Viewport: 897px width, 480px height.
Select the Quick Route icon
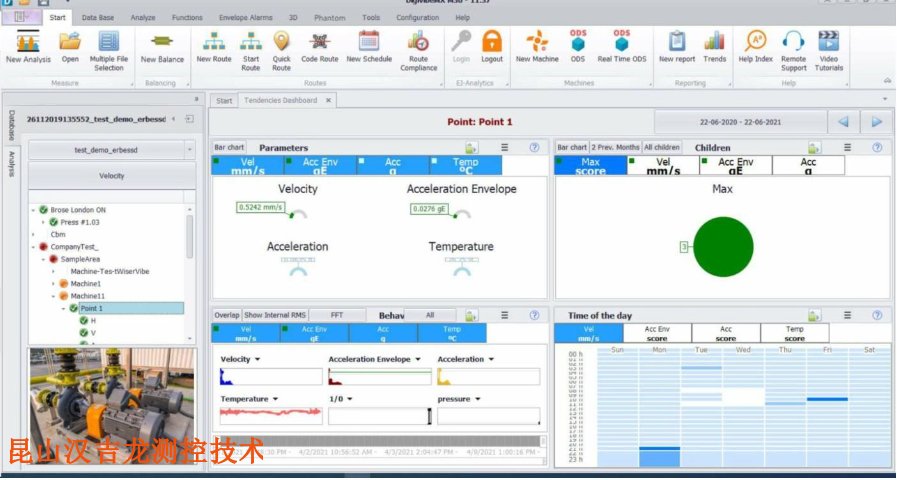(x=282, y=42)
